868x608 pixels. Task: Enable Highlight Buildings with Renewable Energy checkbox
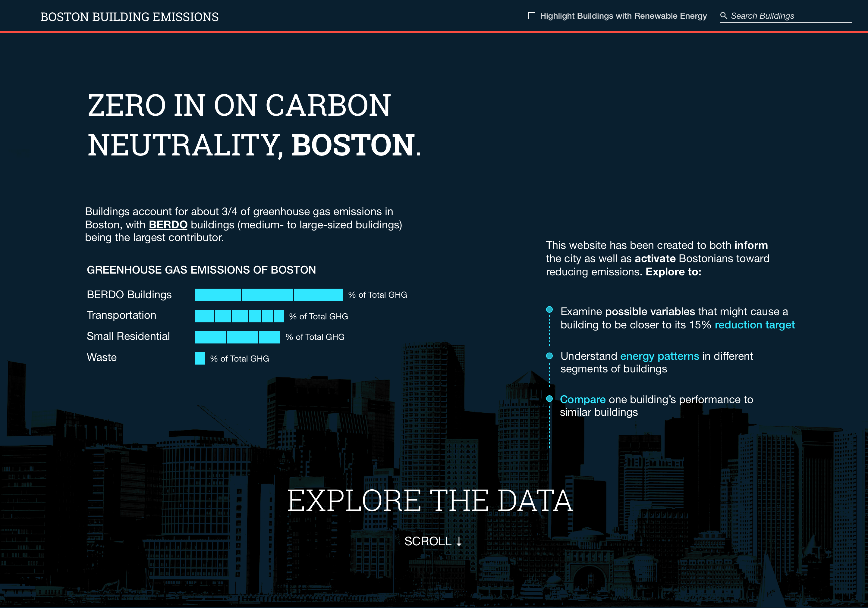(x=532, y=16)
